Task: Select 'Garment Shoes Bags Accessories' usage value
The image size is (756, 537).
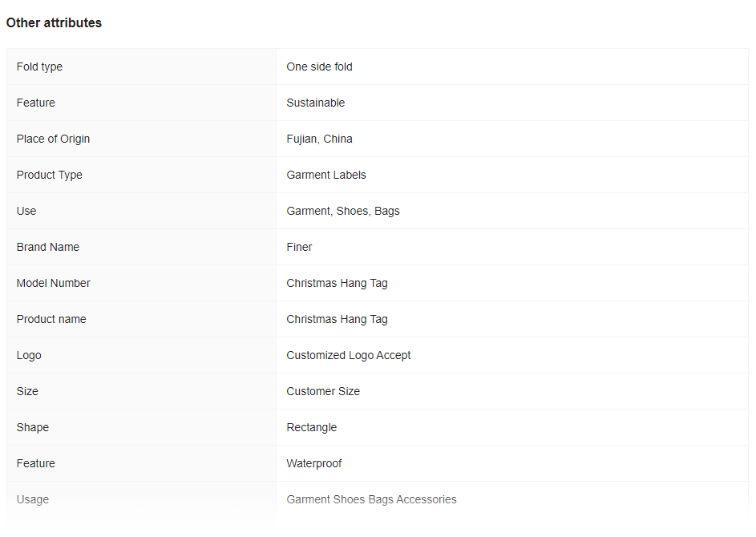Action: 371,499
